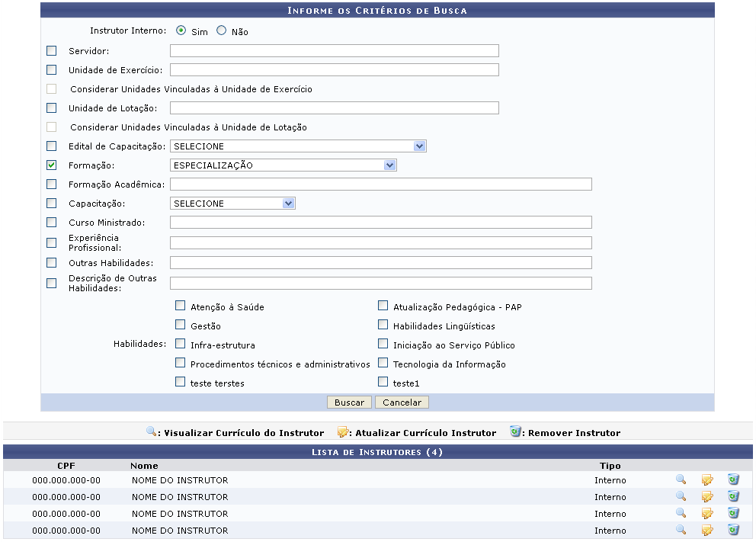Update curriculum of third instructor row
756x542 pixels.
(x=707, y=514)
